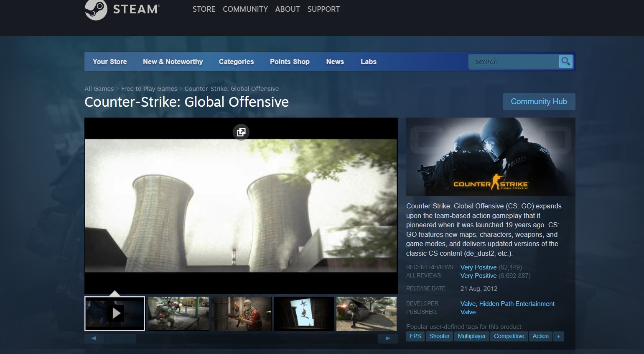Open the Your Store tab

point(110,62)
